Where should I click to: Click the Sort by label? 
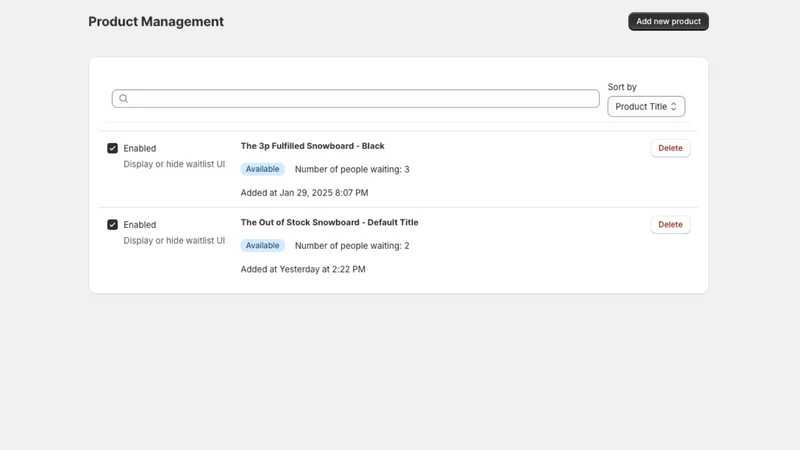pos(622,87)
